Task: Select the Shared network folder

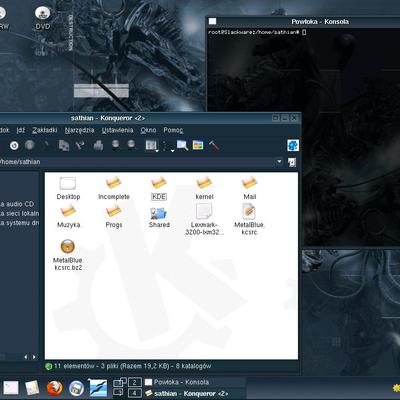Action: pos(159,217)
